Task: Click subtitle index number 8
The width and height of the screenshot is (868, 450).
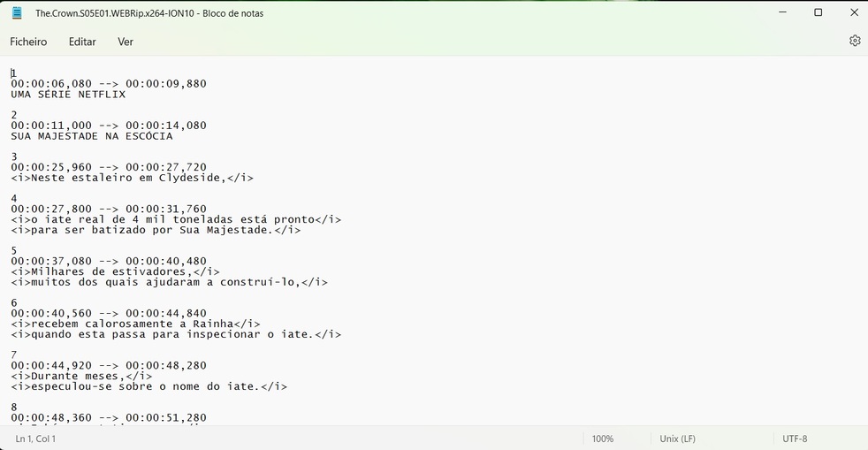Action: coord(14,408)
